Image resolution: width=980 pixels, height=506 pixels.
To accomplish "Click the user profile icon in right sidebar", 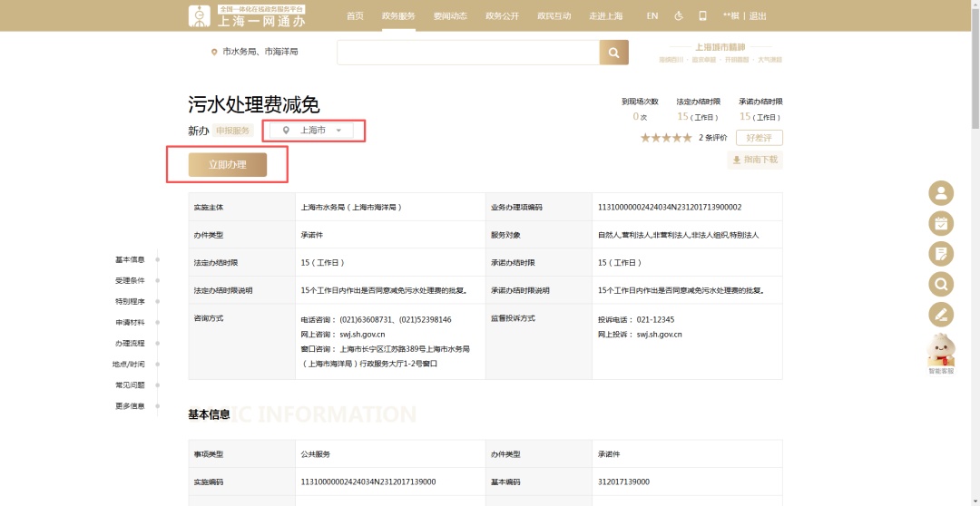I will pos(941,192).
